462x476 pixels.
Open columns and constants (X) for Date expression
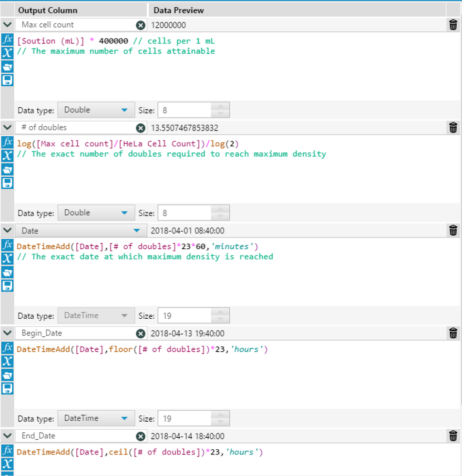coord(7,258)
